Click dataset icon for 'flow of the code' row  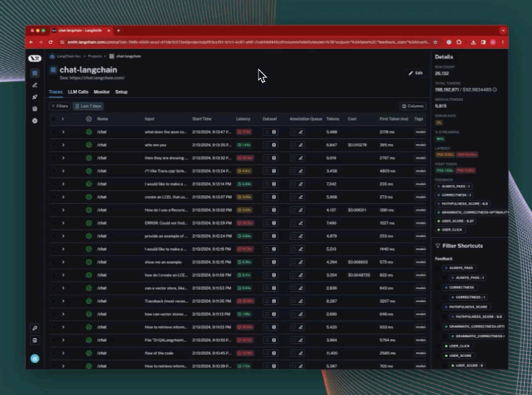point(274,353)
